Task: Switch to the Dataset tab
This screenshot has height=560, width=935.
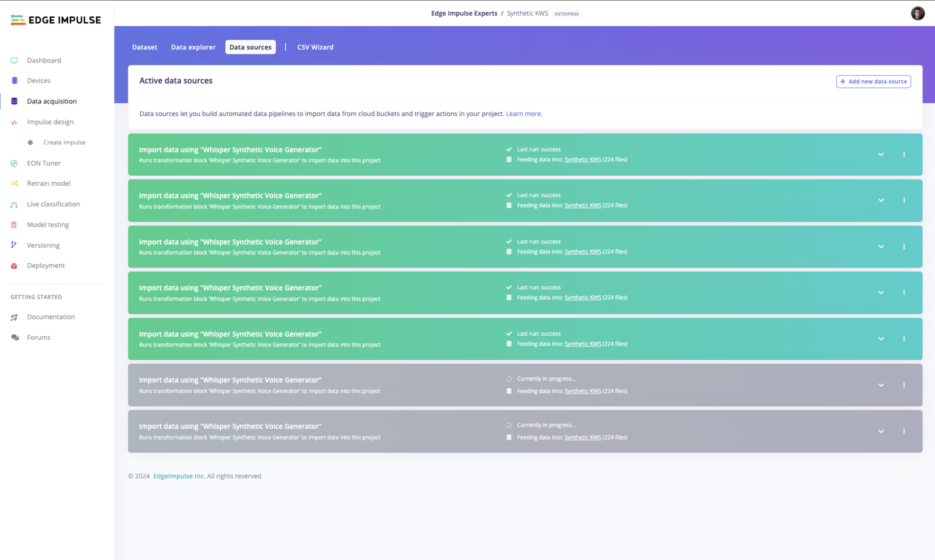Action: coord(144,47)
